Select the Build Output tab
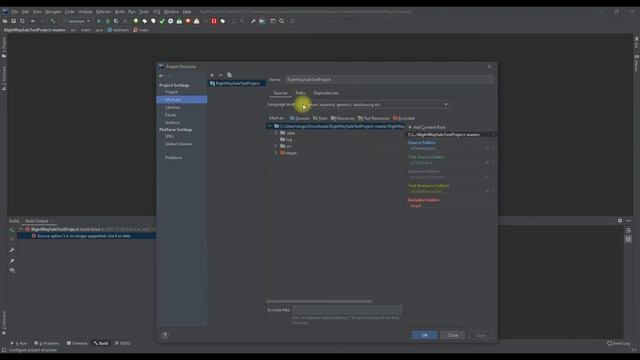 (37, 221)
